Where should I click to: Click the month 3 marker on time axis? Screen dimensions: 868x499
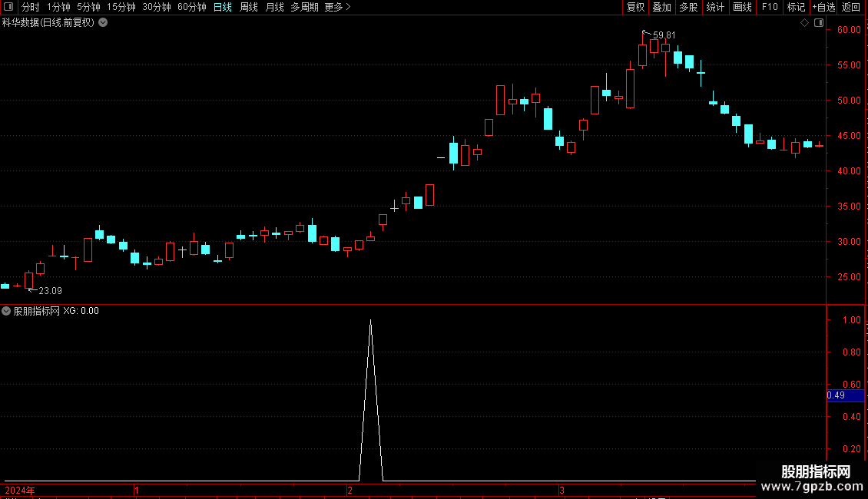tap(562, 491)
